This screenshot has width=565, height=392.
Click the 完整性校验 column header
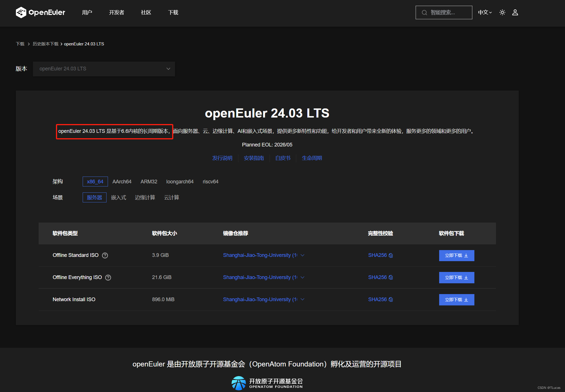coord(381,233)
